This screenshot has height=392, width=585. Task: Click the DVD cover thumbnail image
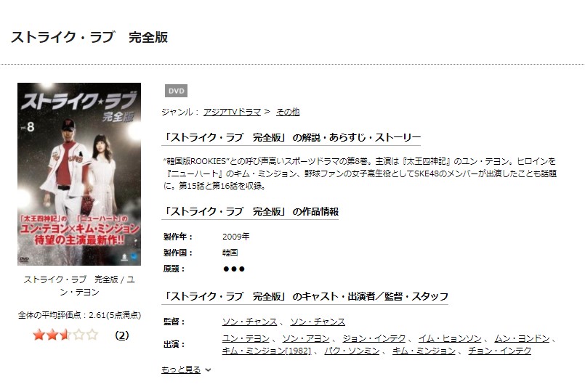[x=79, y=174]
